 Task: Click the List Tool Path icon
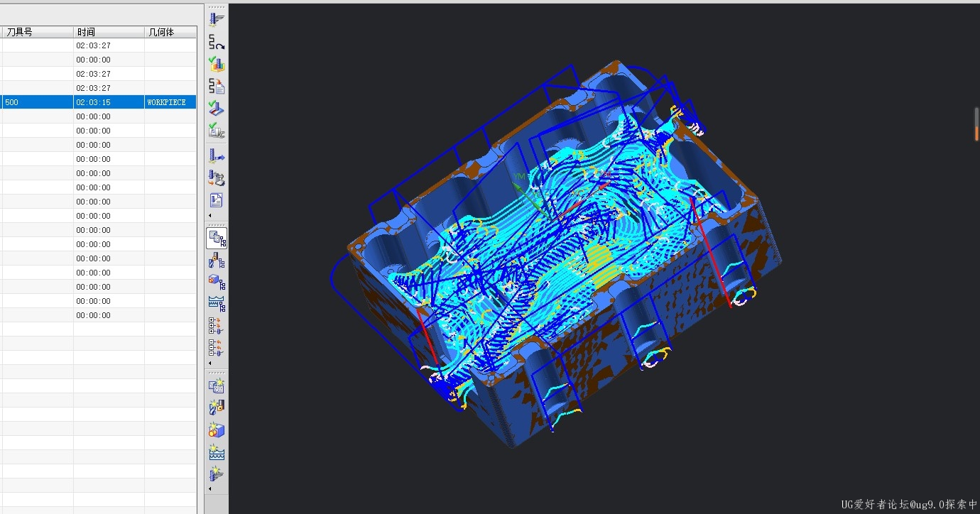pyautogui.click(x=217, y=86)
